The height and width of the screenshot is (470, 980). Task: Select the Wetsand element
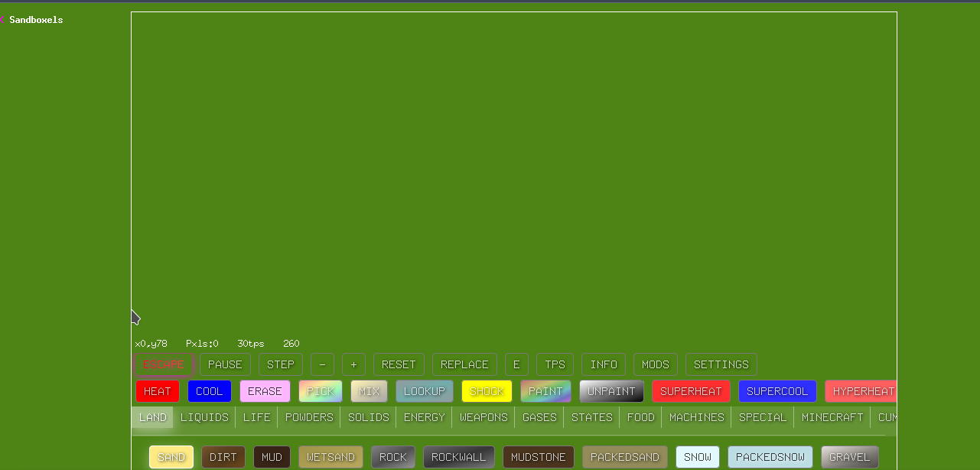tap(330, 457)
